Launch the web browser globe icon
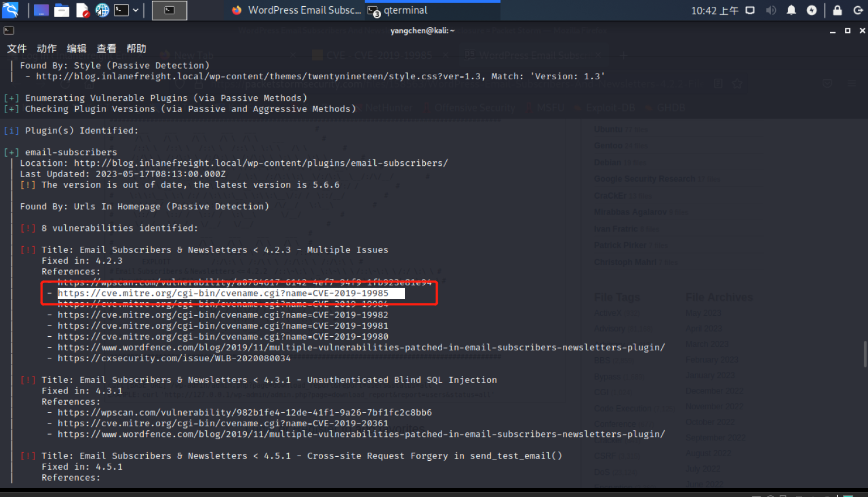 point(102,10)
